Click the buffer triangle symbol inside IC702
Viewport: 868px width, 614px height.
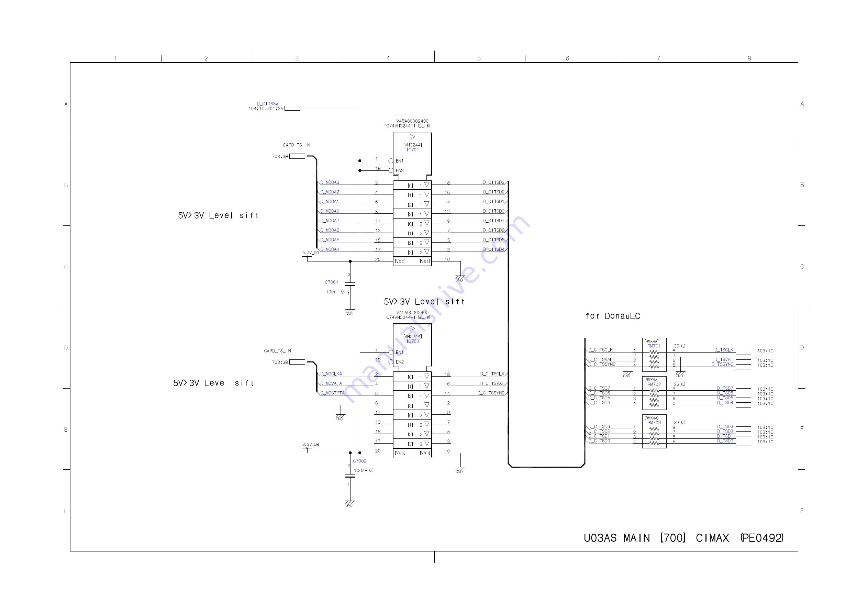pyautogui.click(x=412, y=328)
